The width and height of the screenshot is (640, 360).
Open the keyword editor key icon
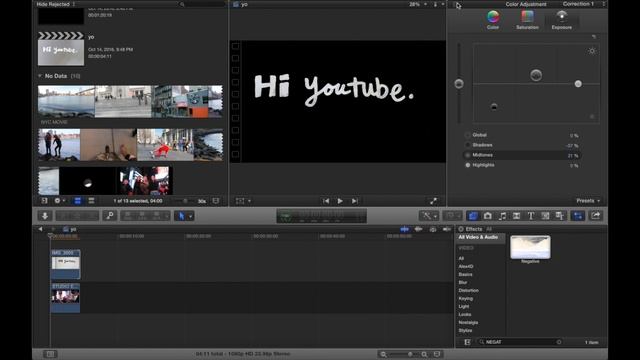pos(109,216)
